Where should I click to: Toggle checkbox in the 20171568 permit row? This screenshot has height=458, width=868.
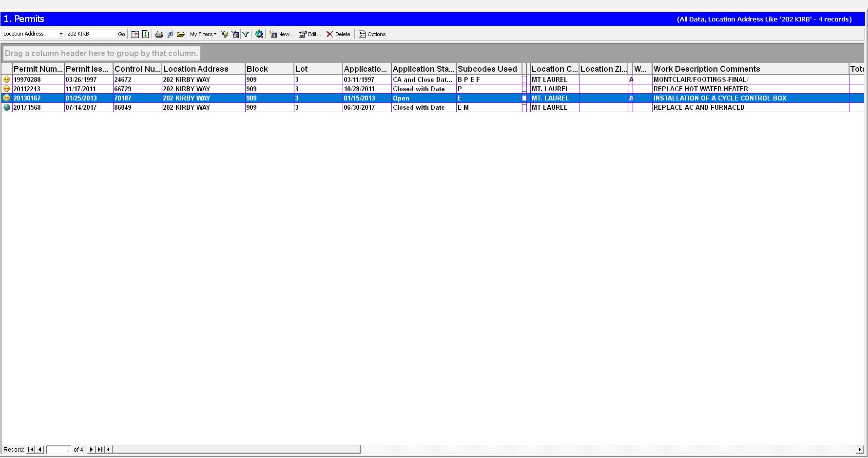pyautogui.click(x=524, y=107)
